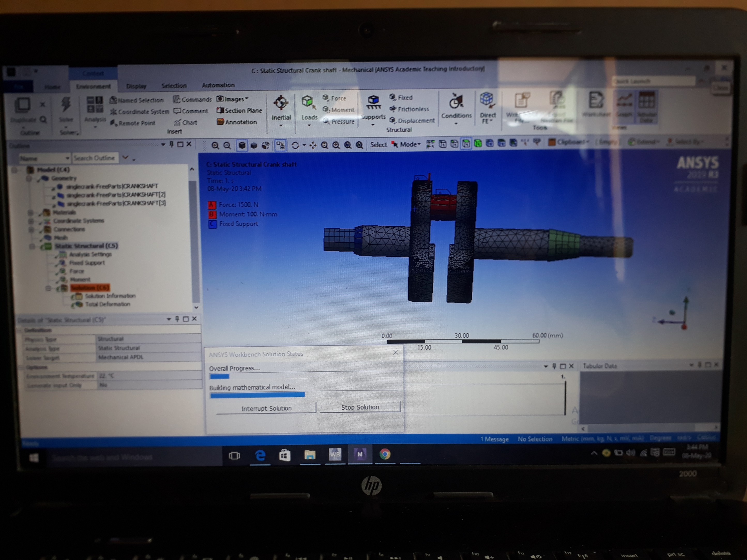Click the Annotation ribbon icon
The height and width of the screenshot is (560, 747).
[221, 122]
